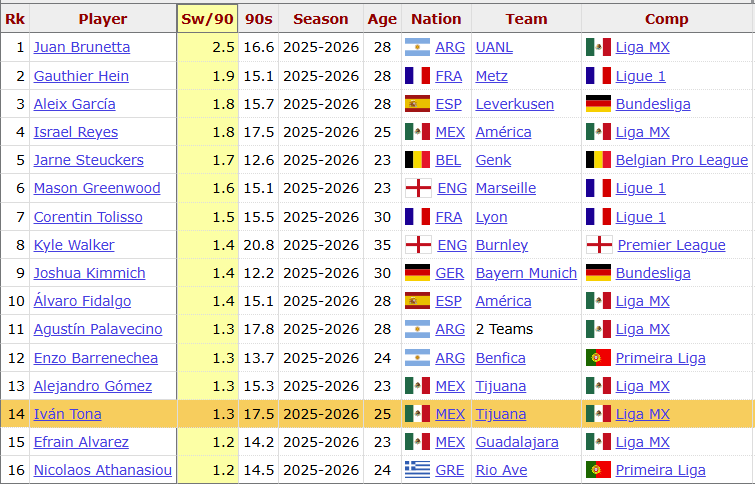This screenshot has width=755, height=484.
Task: Sort by the Comp column header
Action: (666, 19)
